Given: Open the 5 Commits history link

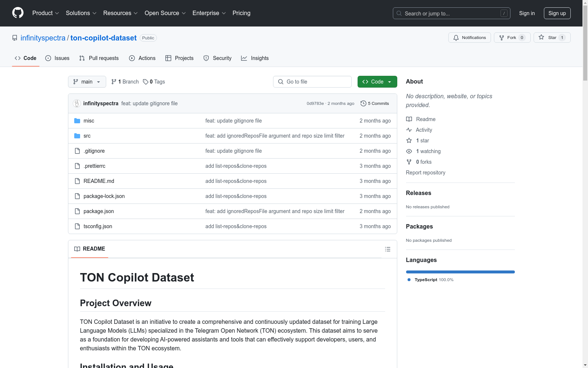Looking at the screenshot, I should pos(375,103).
